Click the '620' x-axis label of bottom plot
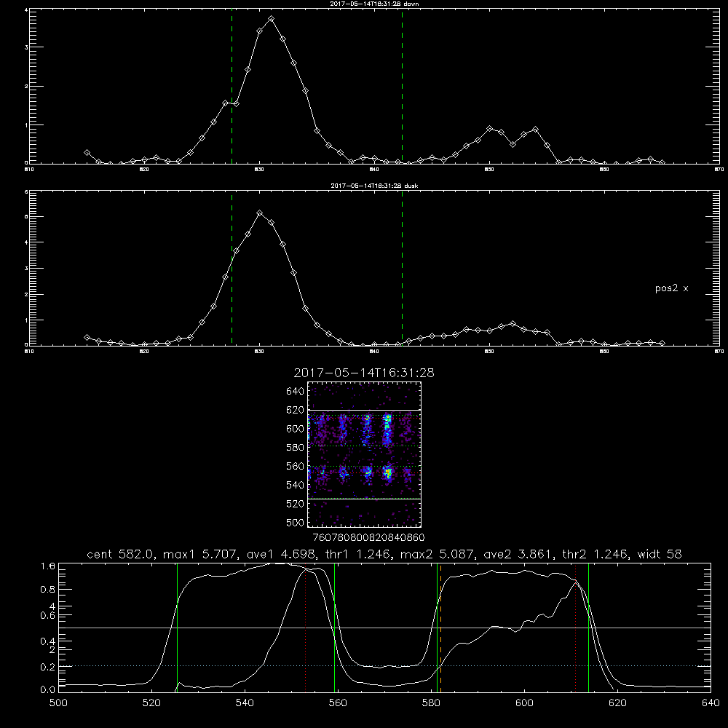 (x=617, y=703)
